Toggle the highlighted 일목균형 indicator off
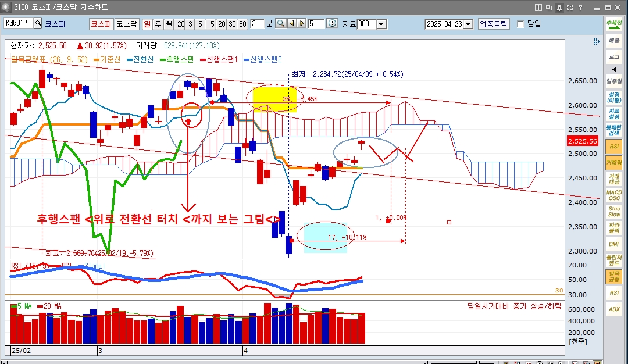The height and width of the screenshot is (364, 628). [613, 276]
